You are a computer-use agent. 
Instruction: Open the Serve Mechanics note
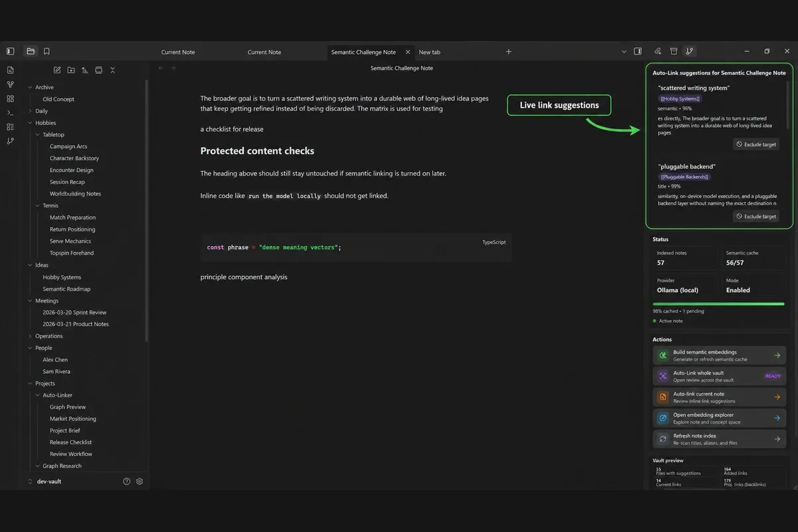pos(70,241)
